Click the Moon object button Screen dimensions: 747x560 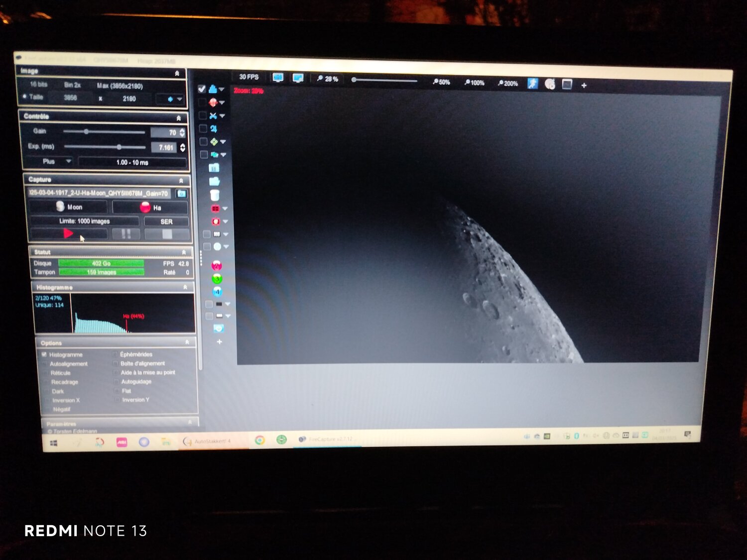[68, 207]
